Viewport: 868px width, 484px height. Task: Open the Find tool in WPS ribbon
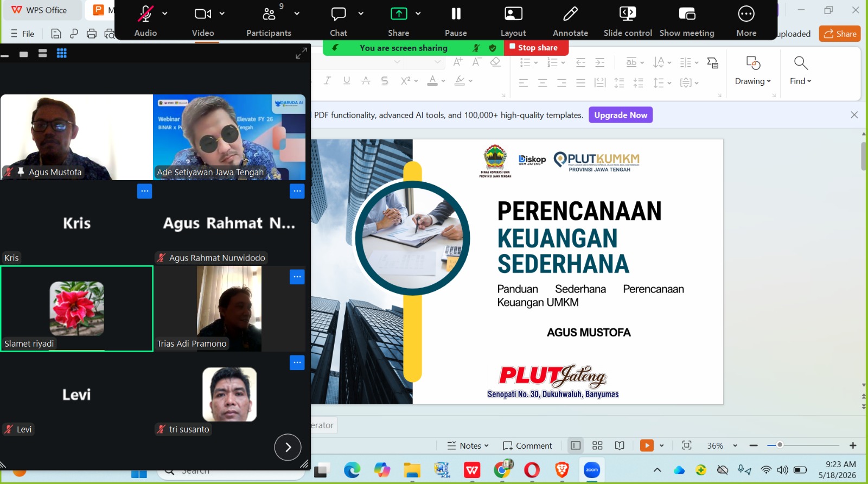tap(801, 71)
